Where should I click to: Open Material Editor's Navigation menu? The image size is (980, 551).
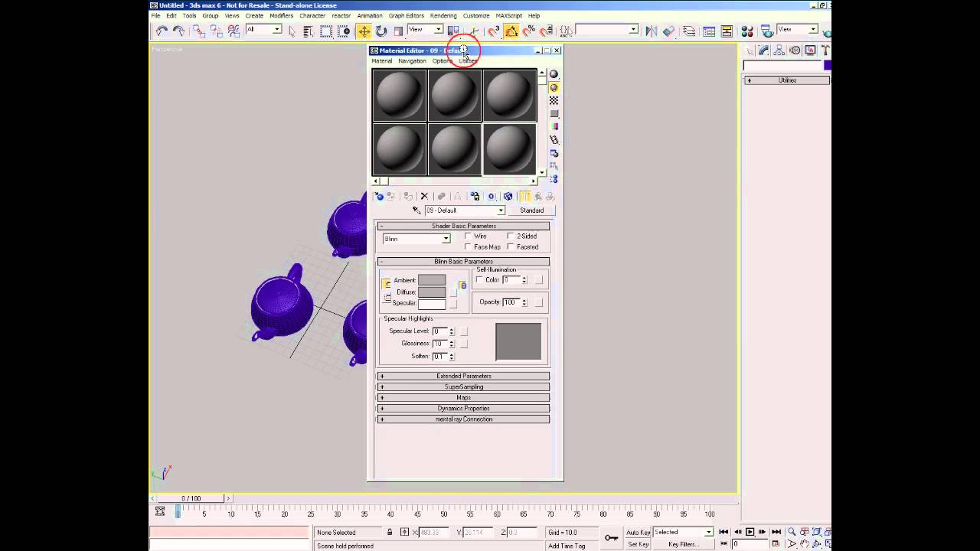412,61
